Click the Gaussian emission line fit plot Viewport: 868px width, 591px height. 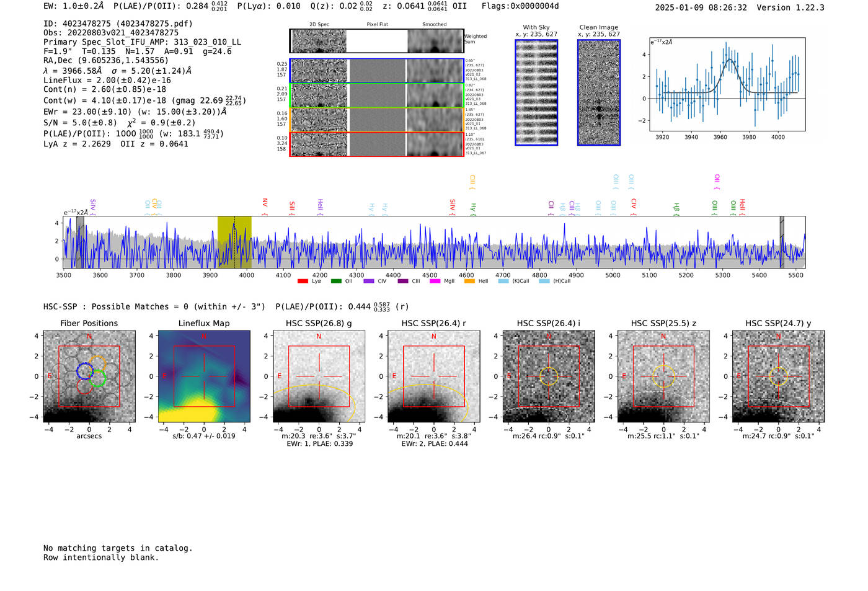pos(727,84)
